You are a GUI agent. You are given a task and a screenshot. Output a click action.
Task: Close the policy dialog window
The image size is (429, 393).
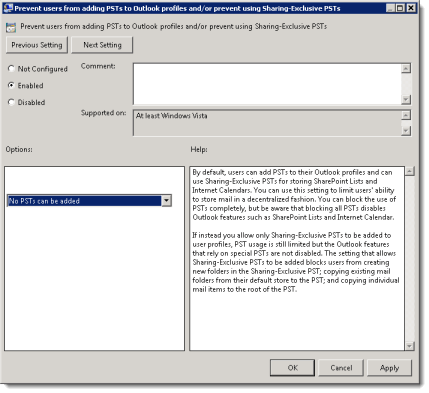tap(412, 8)
